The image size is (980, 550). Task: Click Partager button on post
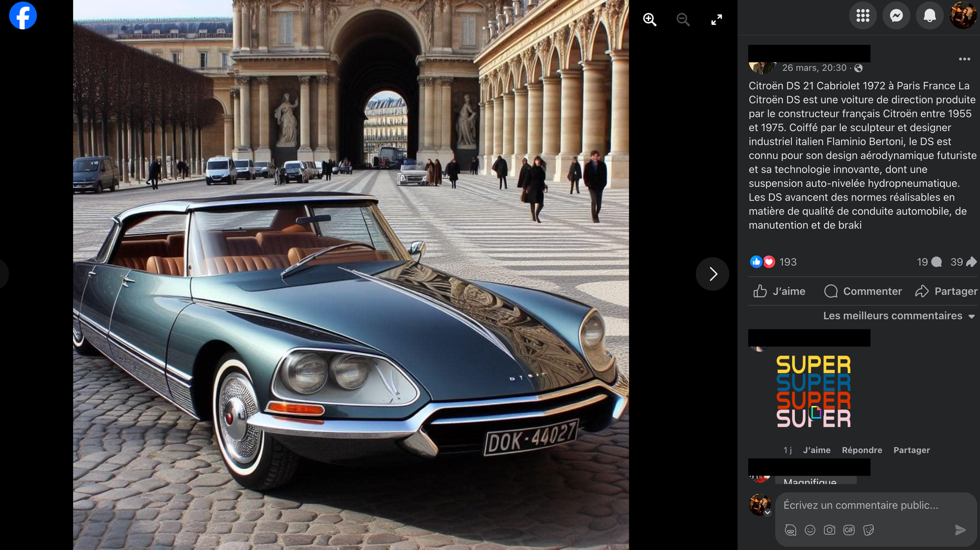click(x=946, y=291)
